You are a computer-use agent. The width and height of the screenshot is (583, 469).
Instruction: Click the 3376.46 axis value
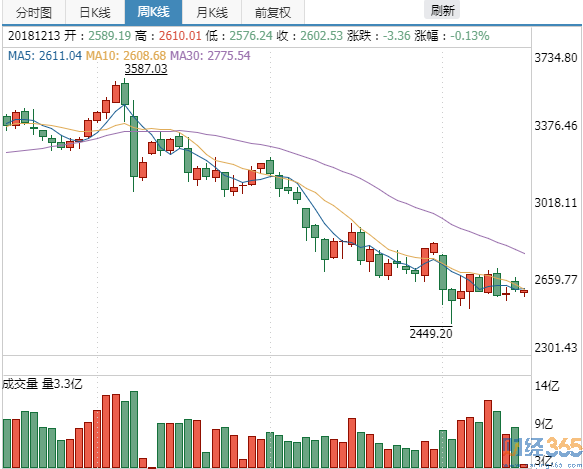click(x=556, y=126)
